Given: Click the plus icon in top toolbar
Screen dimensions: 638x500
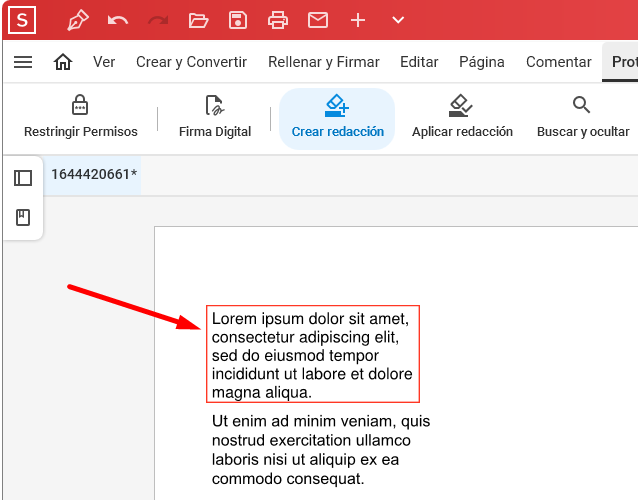Looking at the screenshot, I should click(x=358, y=20).
